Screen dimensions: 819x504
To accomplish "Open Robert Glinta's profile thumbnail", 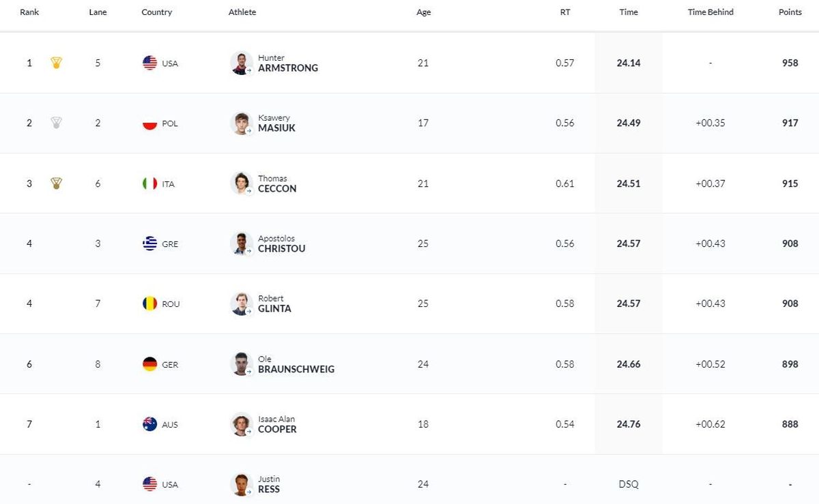I will (242, 303).
